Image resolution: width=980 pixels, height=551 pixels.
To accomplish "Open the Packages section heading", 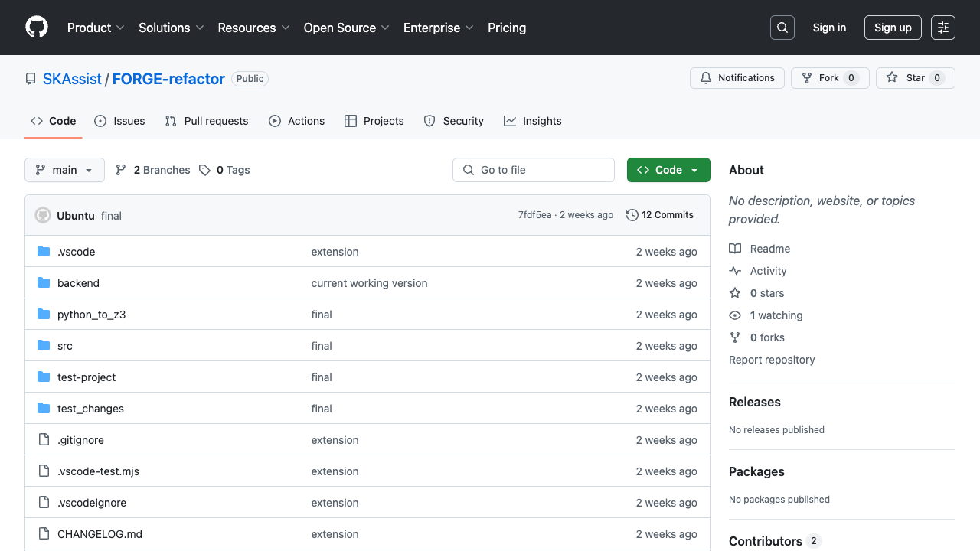I will (756, 471).
